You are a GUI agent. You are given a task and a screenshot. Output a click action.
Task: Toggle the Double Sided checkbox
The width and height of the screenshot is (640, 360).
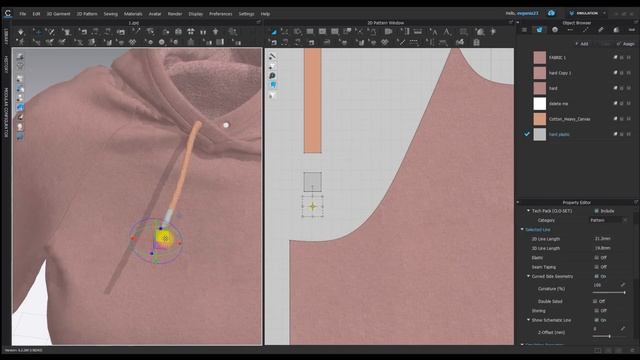pyautogui.click(x=595, y=301)
